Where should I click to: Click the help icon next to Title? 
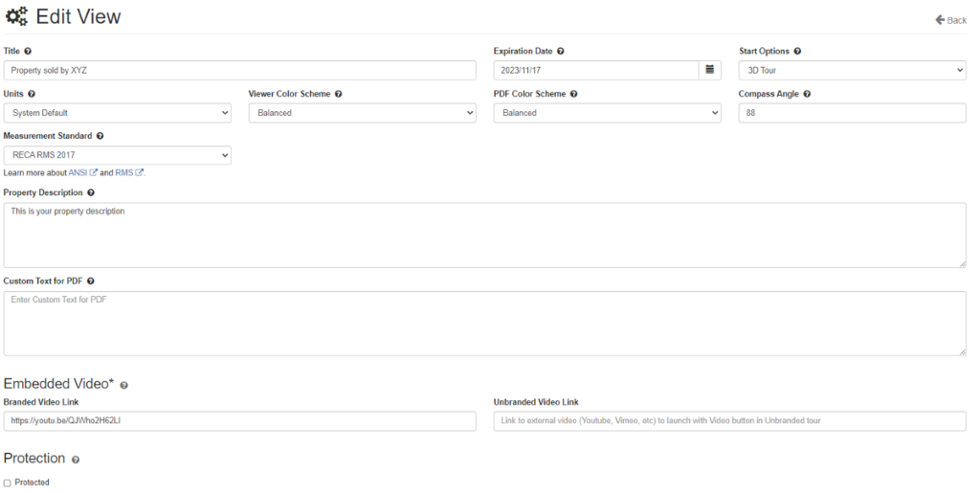tap(28, 51)
